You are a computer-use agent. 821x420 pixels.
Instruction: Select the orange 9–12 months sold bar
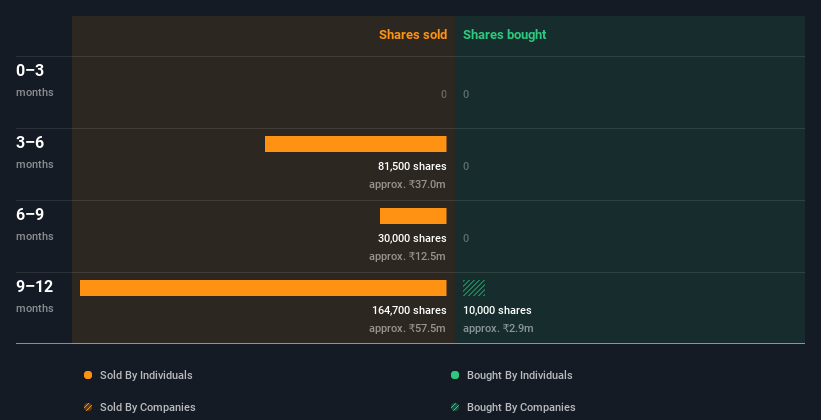pyautogui.click(x=263, y=288)
